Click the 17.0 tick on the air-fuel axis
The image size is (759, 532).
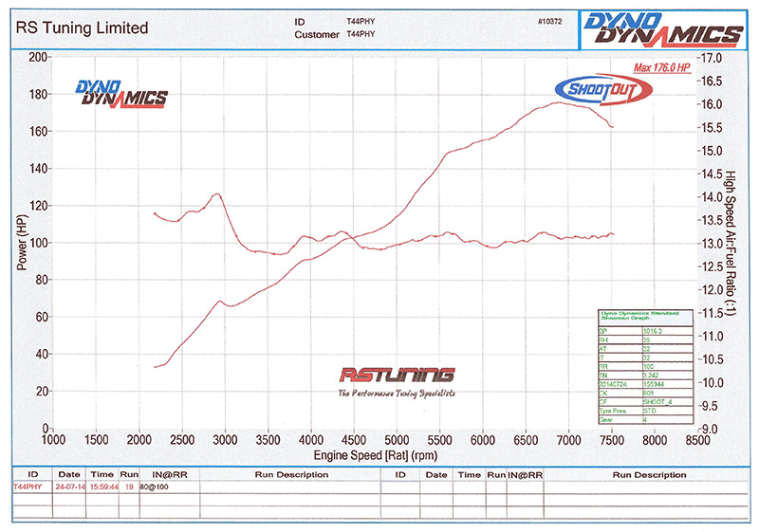[x=713, y=58]
